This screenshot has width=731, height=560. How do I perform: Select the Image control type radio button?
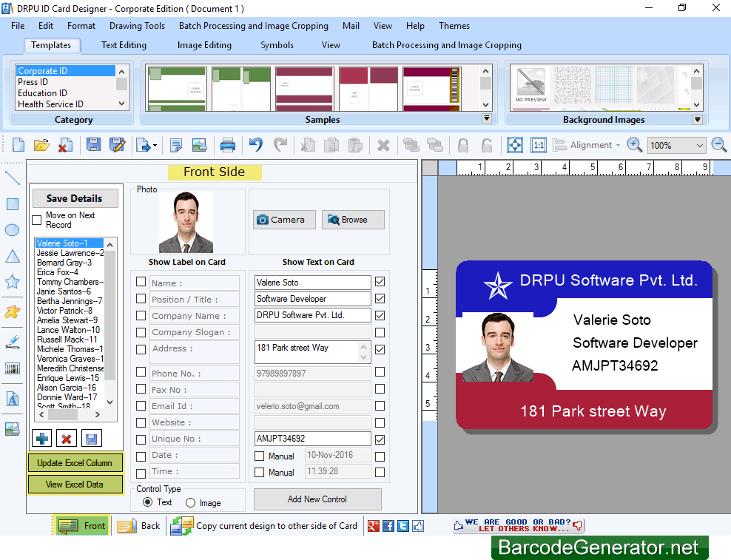coord(190,502)
